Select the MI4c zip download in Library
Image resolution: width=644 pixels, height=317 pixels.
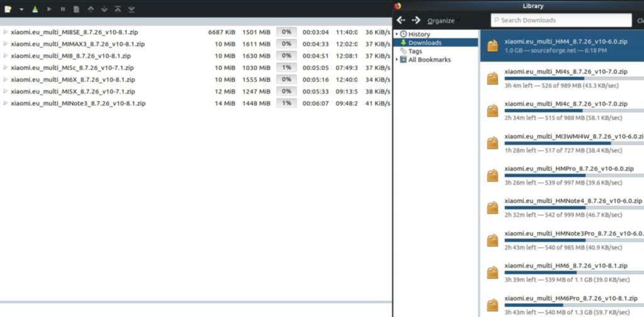pos(562,110)
